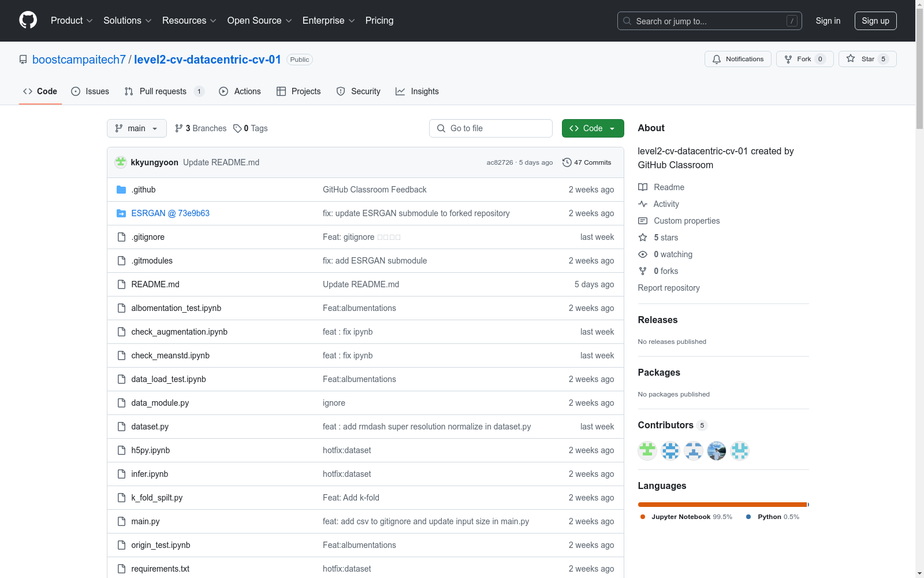Star this repository
The image size is (924, 578).
[x=867, y=59]
